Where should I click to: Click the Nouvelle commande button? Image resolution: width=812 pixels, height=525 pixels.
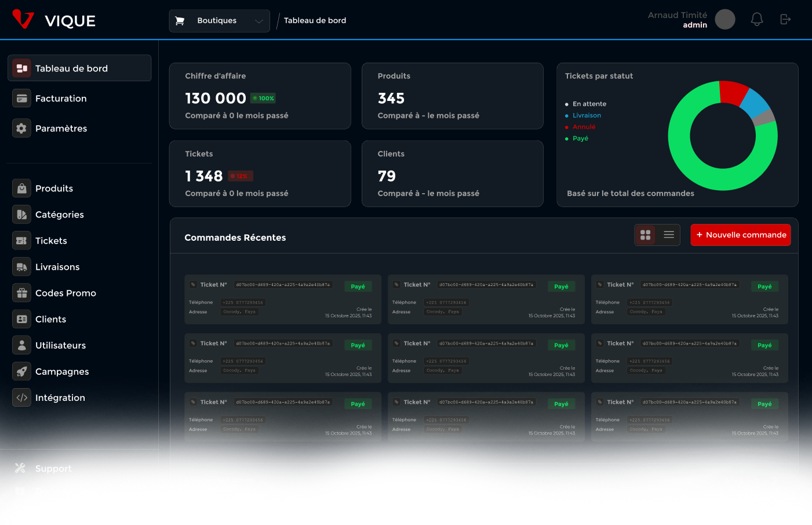click(740, 235)
